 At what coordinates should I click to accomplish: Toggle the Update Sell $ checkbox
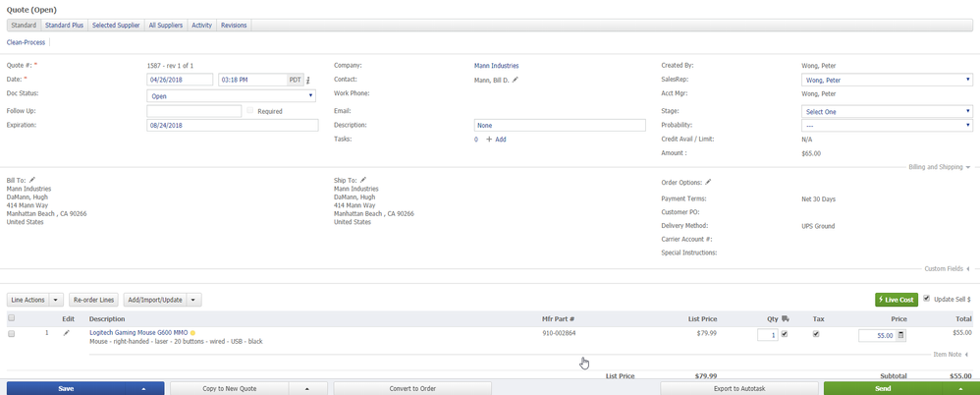tap(927, 298)
